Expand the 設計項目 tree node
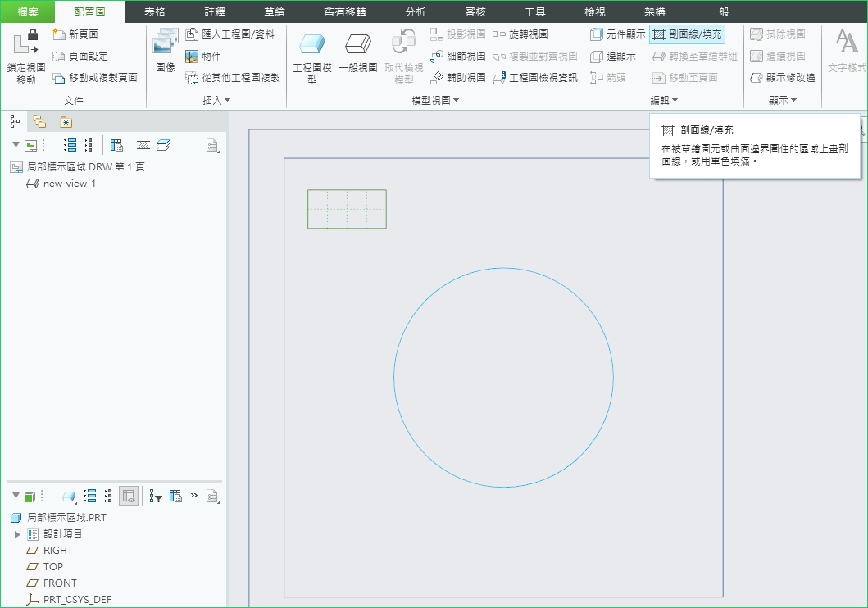868x608 pixels. click(18, 534)
